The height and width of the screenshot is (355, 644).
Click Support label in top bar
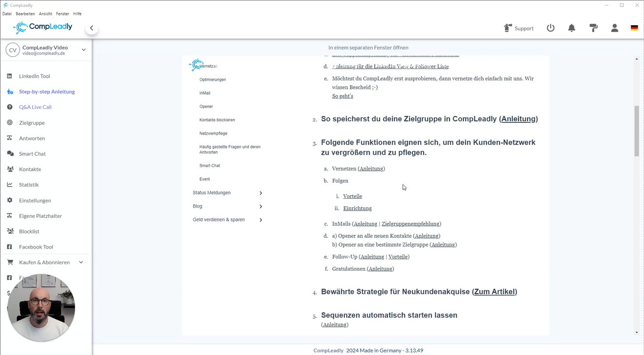[524, 29]
